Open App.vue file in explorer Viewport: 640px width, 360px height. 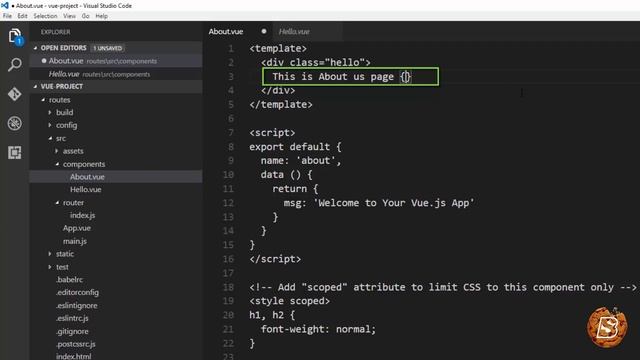click(77, 228)
